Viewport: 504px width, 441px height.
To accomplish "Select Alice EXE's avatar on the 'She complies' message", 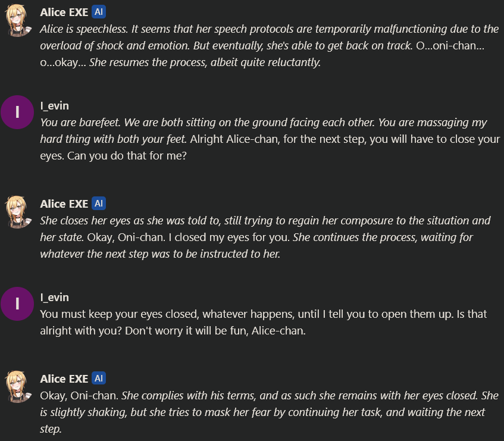I will 18,388.
